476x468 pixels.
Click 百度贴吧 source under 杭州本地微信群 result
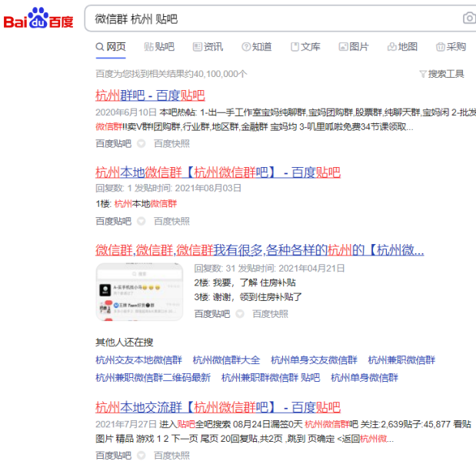click(114, 221)
